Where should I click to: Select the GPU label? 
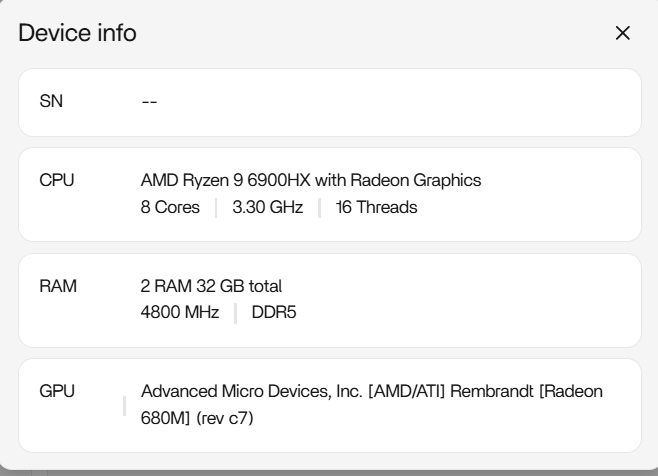click(56, 391)
